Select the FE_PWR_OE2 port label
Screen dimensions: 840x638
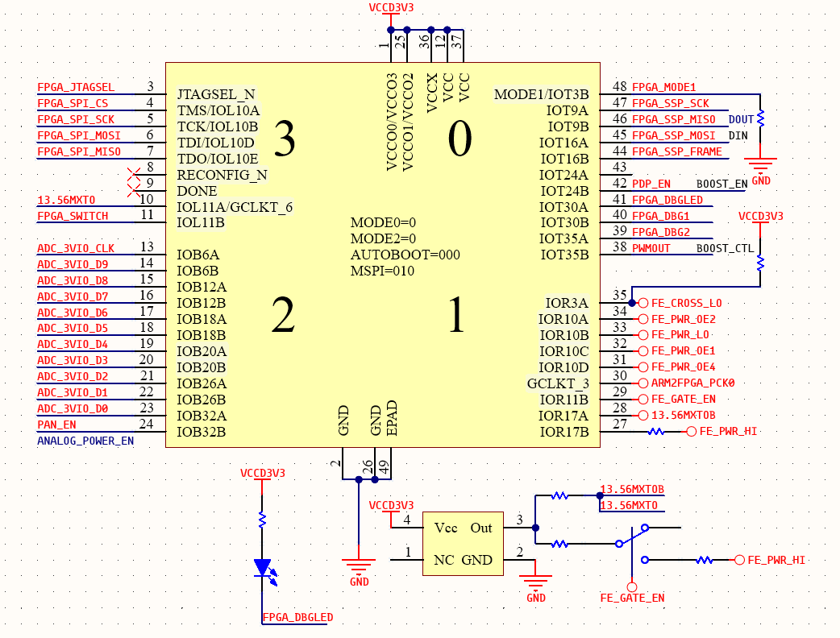[x=683, y=319]
